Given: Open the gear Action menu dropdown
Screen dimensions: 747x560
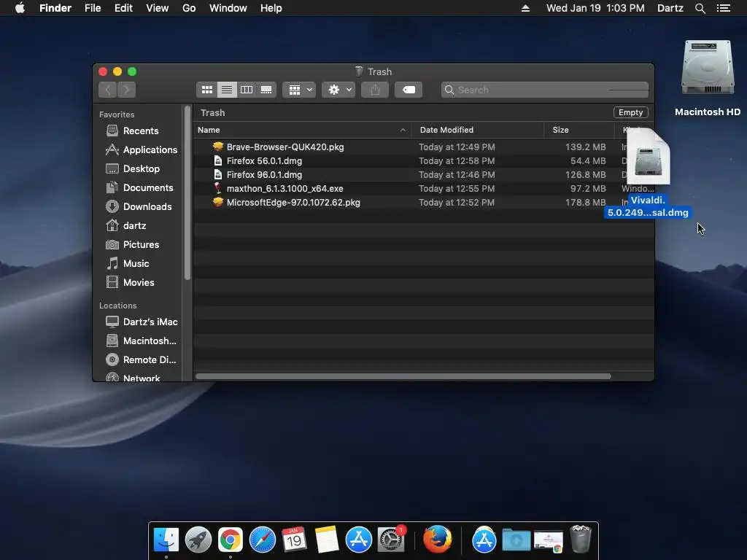Looking at the screenshot, I should click(x=338, y=90).
